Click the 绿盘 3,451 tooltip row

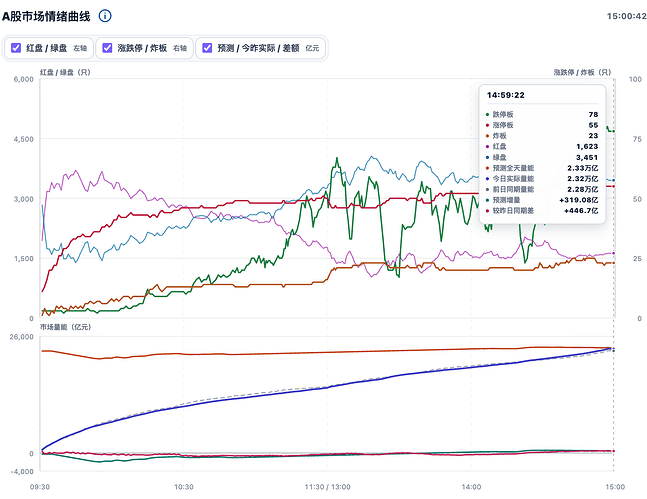pos(542,157)
